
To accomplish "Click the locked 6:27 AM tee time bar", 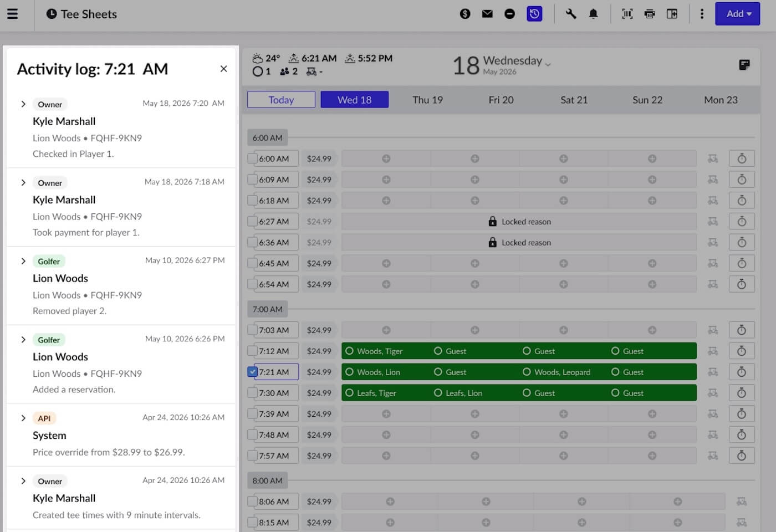I will tap(519, 222).
